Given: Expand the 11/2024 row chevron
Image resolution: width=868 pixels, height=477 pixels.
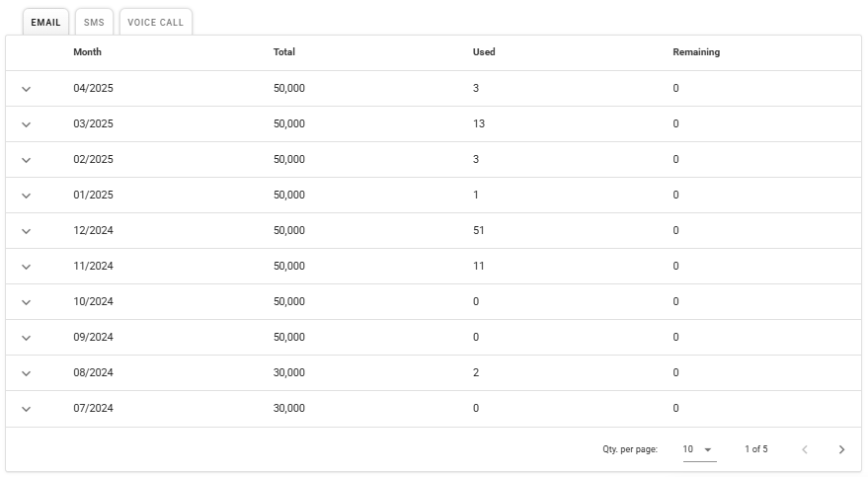Looking at the screenshot, I should (x=27, y=267).
